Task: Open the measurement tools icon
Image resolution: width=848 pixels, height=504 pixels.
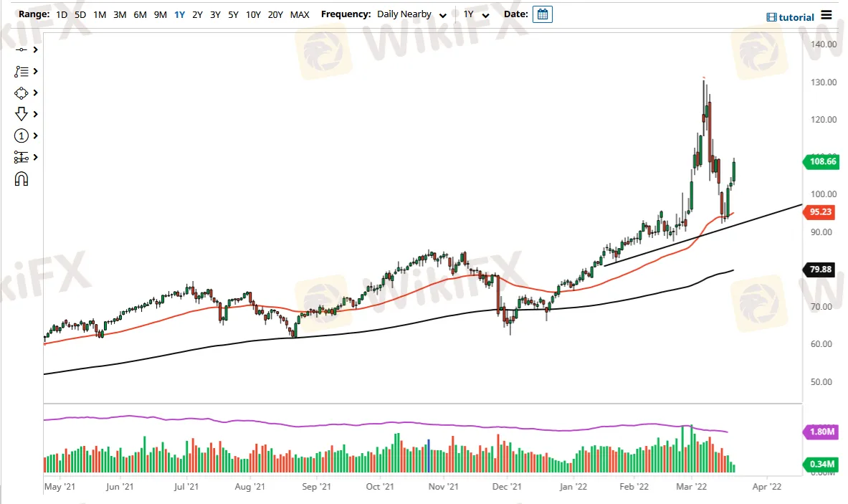Action: point(22,158)
